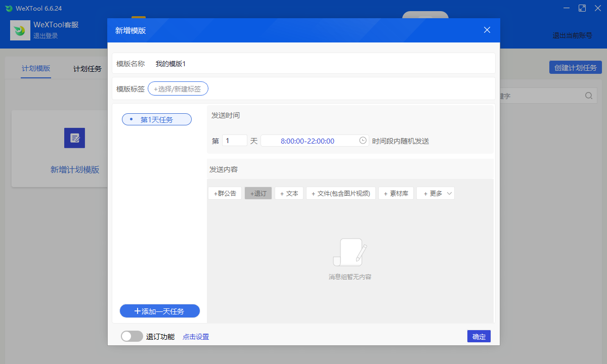
Task: Click the 模版名称 input field
Action: pyautogui.click(x=319, y=64)
